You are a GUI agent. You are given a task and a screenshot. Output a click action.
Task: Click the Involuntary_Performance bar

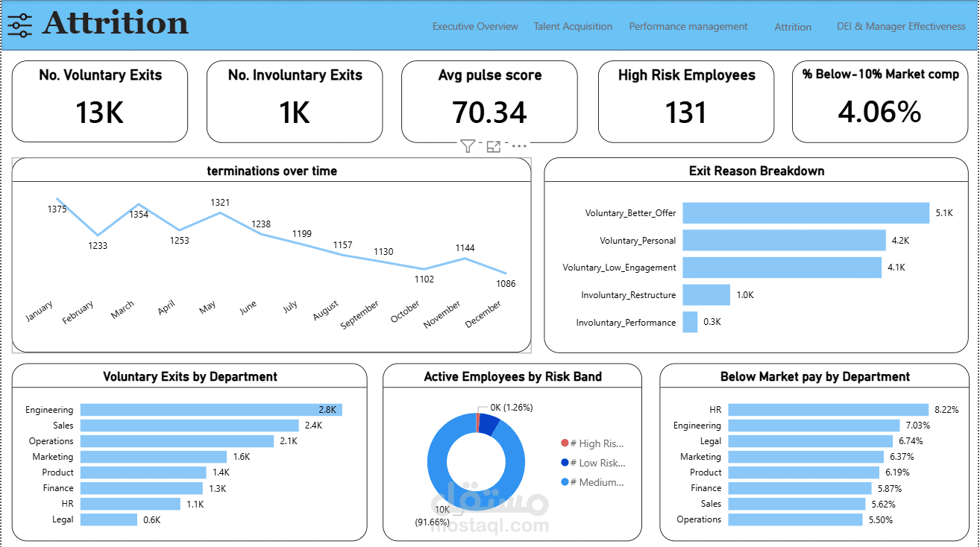click(690, 322)
